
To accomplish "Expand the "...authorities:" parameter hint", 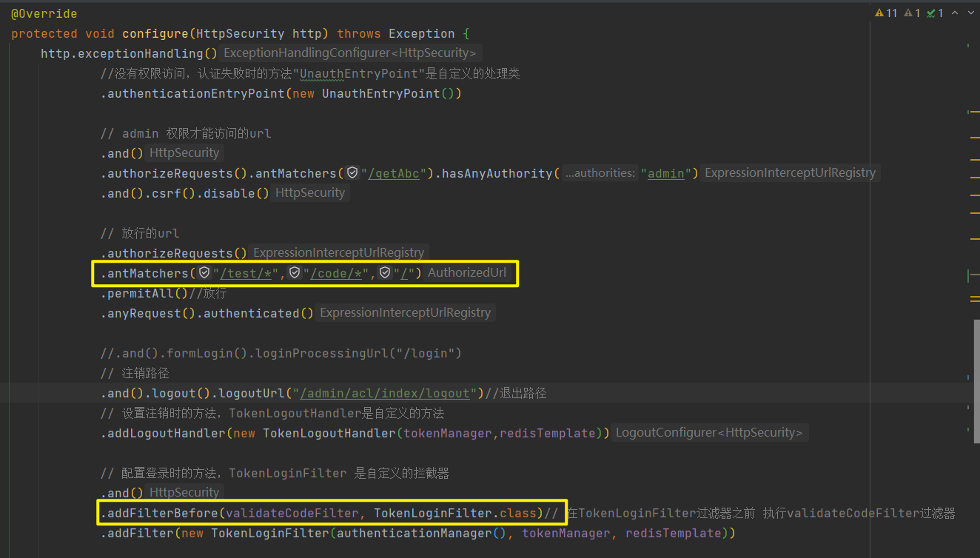I will tap(600, 173).
